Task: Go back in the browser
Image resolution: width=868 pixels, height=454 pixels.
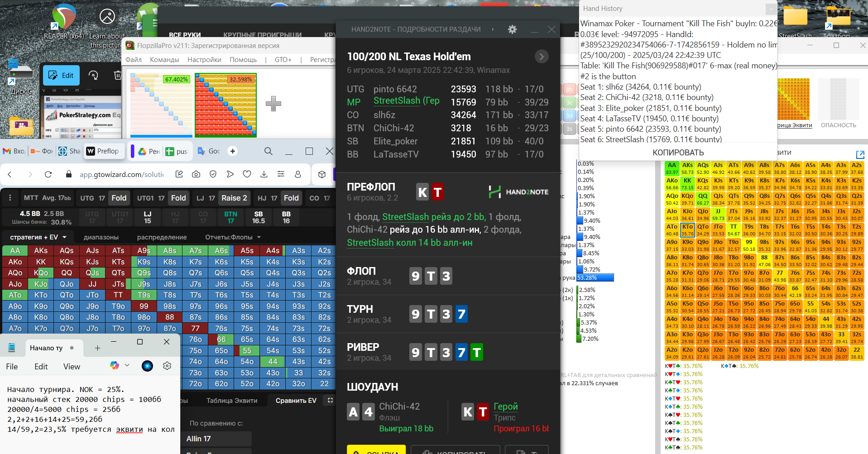Action: pyautogui.click(x=10, y=174)
